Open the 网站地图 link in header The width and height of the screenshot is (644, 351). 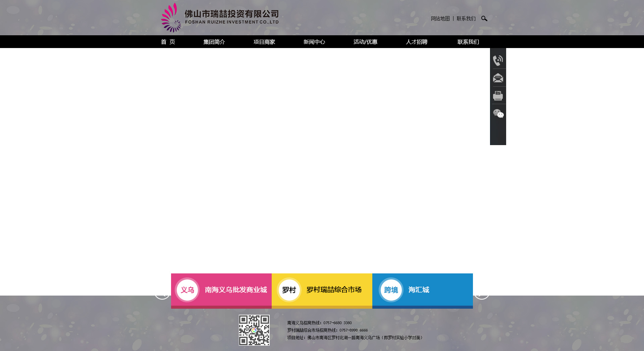coord(440,19)
